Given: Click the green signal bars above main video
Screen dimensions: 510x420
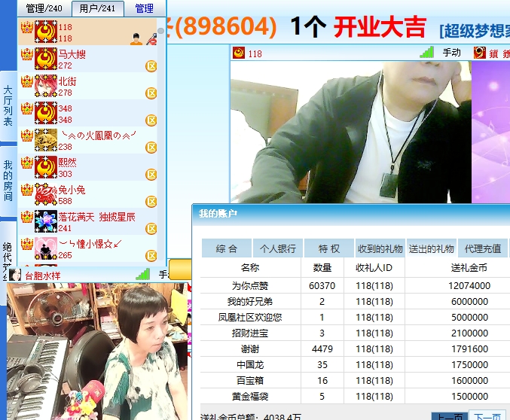Looking at the screenshot, I should pos(426,53).
